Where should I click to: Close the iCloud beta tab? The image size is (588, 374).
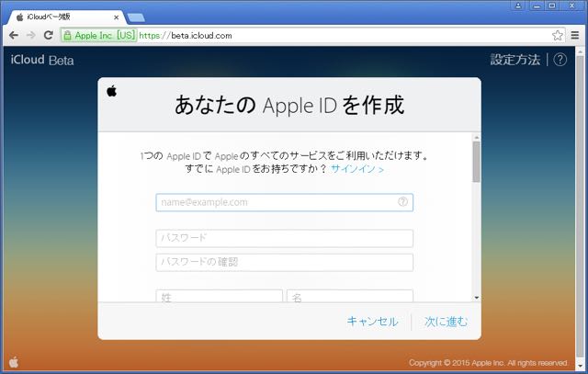point(117,17)
